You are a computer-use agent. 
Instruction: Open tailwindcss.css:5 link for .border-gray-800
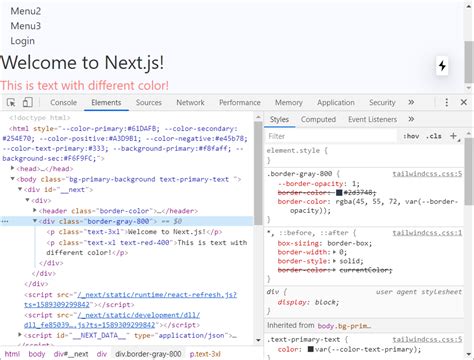point(427,174)
